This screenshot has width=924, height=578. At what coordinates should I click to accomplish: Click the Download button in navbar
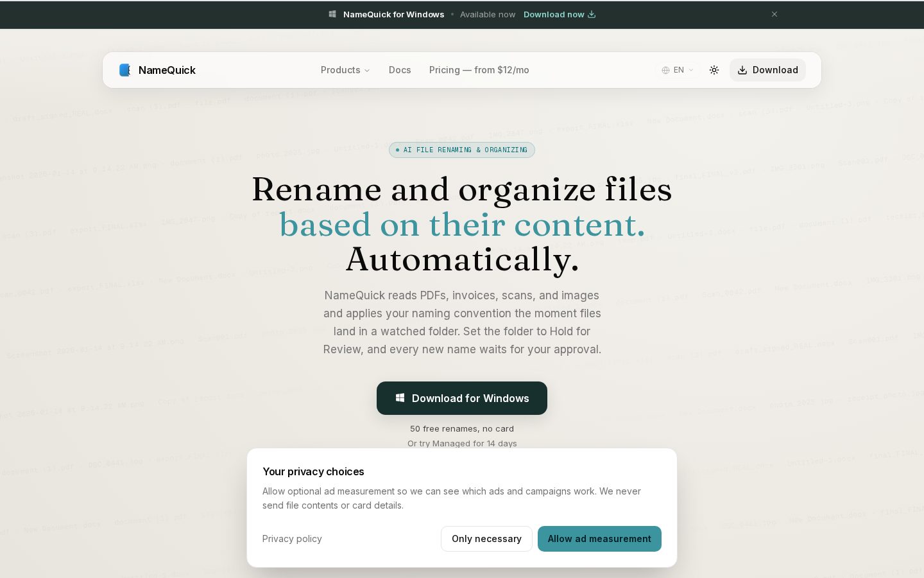(767, 70)
